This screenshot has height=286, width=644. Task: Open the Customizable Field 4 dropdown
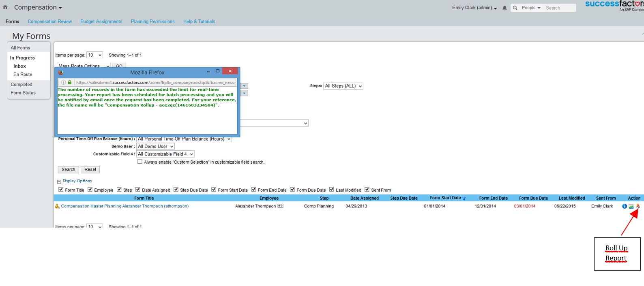pos(165,154)
